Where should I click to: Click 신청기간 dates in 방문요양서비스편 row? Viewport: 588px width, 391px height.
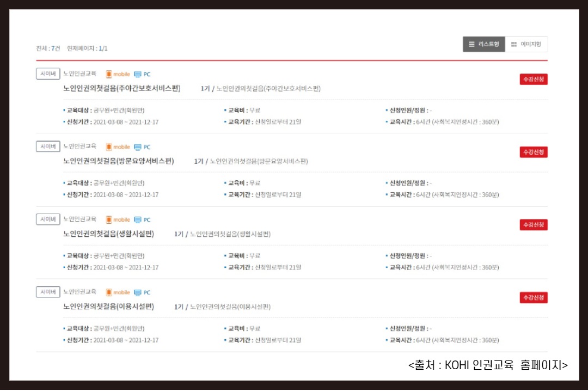(111, 195)
